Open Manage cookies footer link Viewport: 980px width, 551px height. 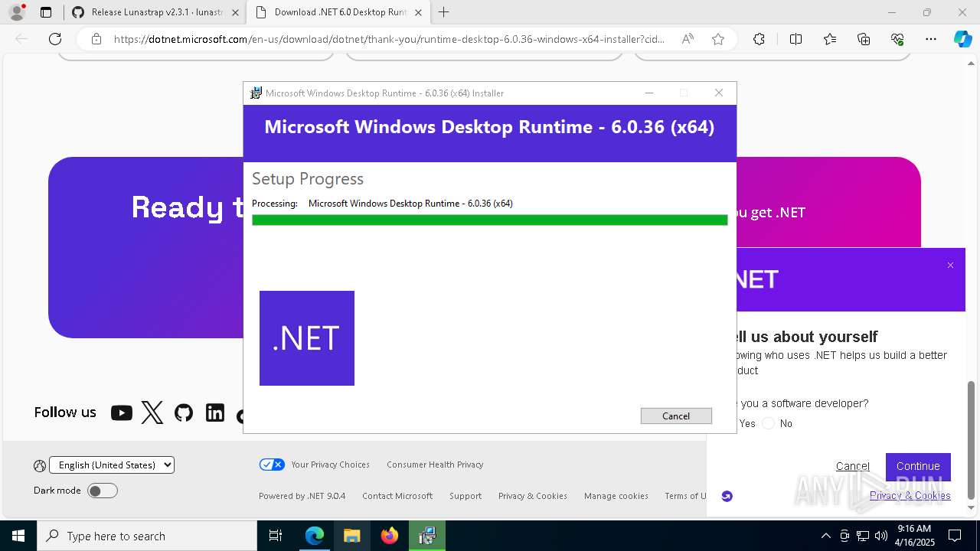616,496
